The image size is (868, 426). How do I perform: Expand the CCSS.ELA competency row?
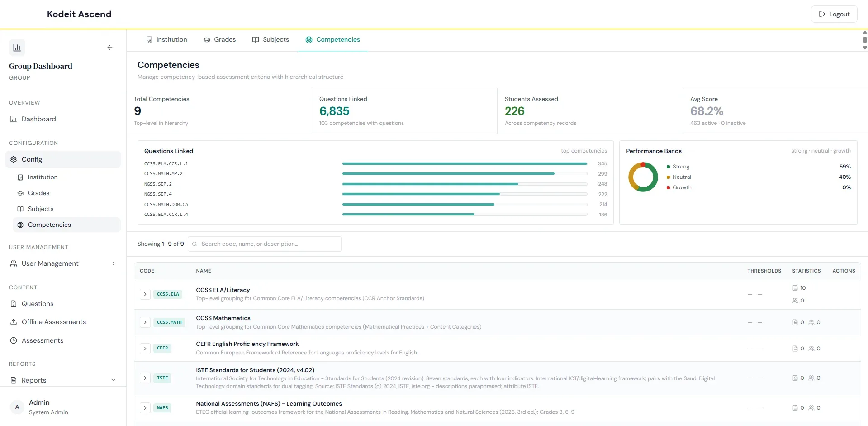point(145,294)
